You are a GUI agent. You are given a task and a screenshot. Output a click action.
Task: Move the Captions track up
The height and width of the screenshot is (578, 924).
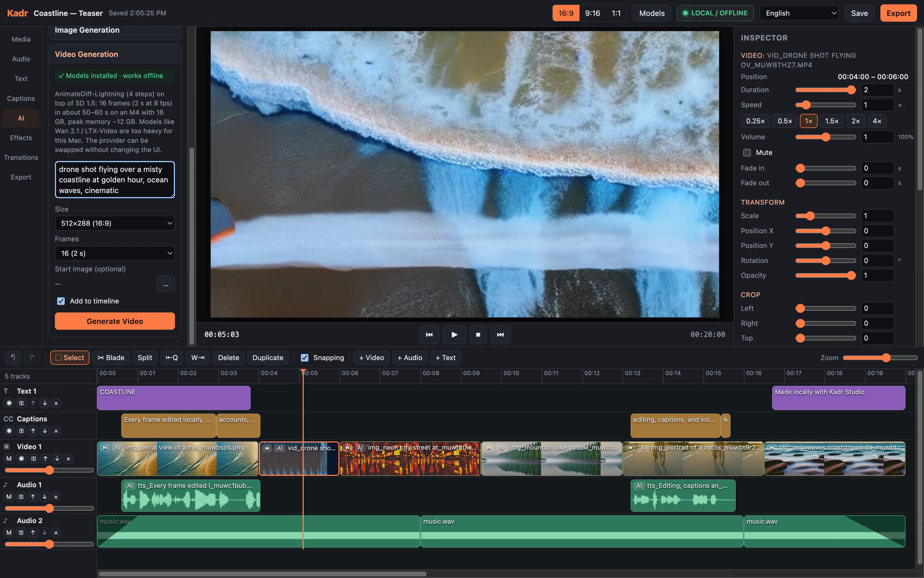33,431
